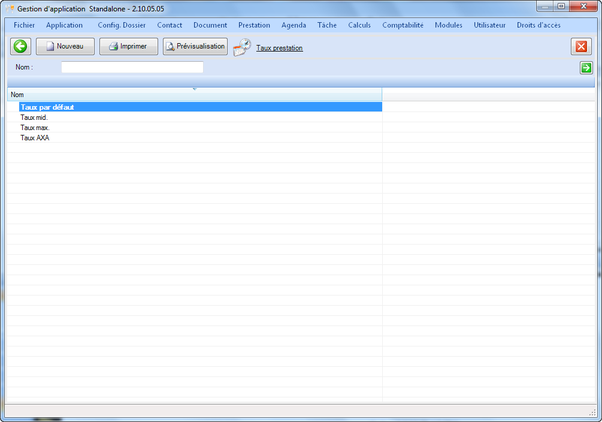The height and width of the screenshot is (422, 602).
Task: Click the green search go arrow
Action: click(586, 68)
